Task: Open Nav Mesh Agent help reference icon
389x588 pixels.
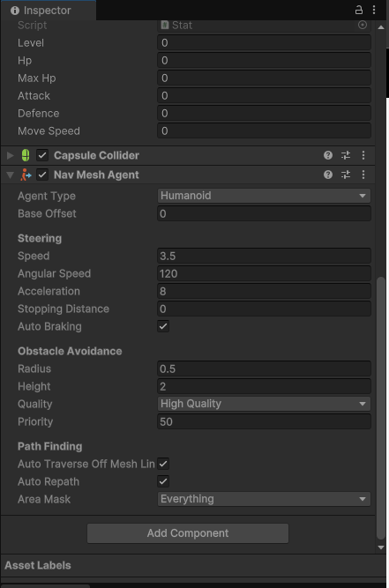Action: click(328, 175)
